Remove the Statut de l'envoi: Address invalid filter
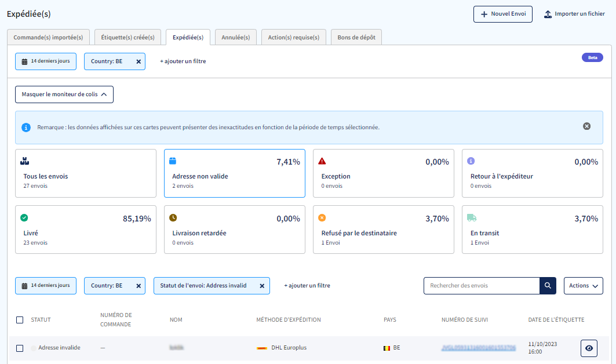 (262, 286)
